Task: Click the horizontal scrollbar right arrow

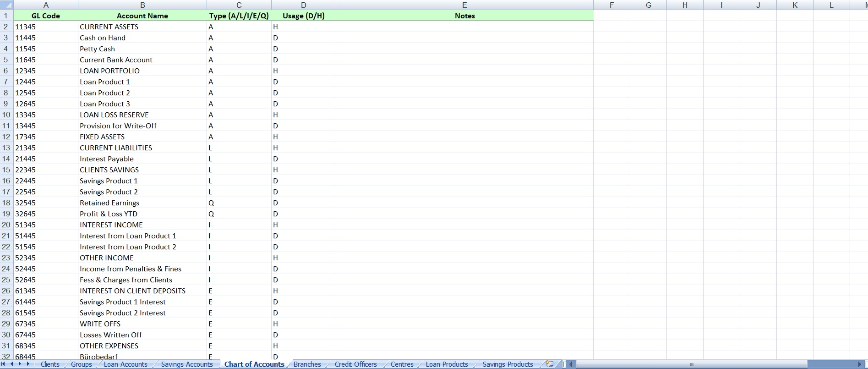Action: (x=860, y=364)
